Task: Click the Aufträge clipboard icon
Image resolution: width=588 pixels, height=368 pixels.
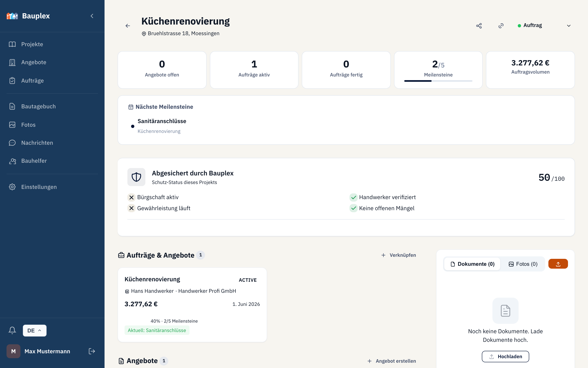Action: point(12,81)
